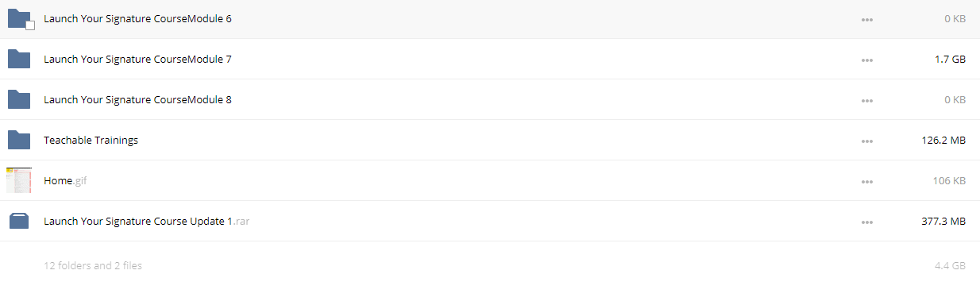Open more options for Module 6 folder

(x=867, y=19)
